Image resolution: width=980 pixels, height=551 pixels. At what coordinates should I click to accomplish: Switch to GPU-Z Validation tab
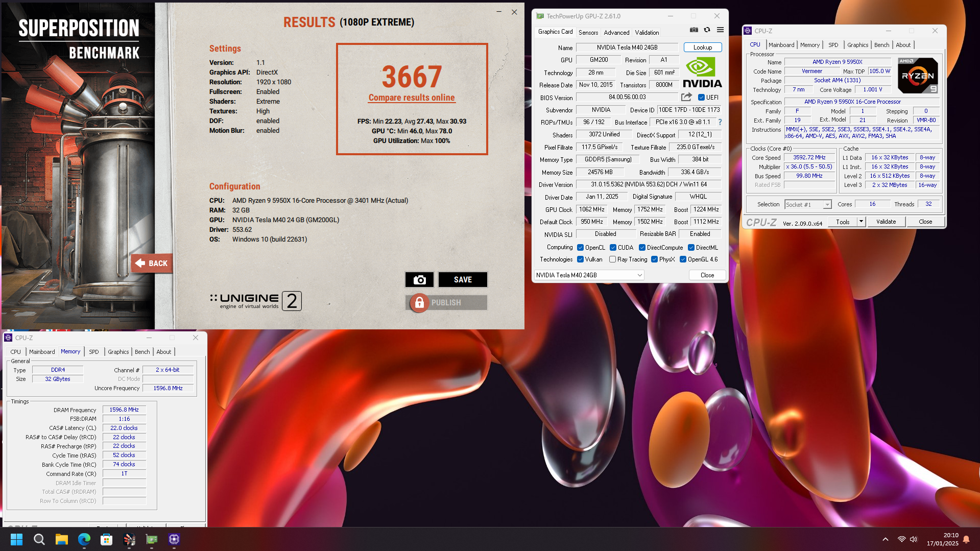[647, 32]
